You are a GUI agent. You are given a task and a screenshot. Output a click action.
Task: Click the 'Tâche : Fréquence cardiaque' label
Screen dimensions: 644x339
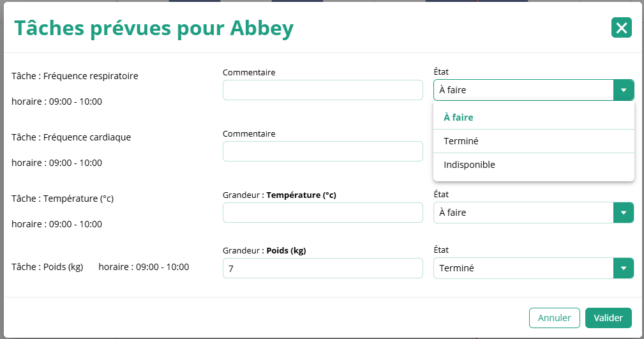[x=71, y=137]
